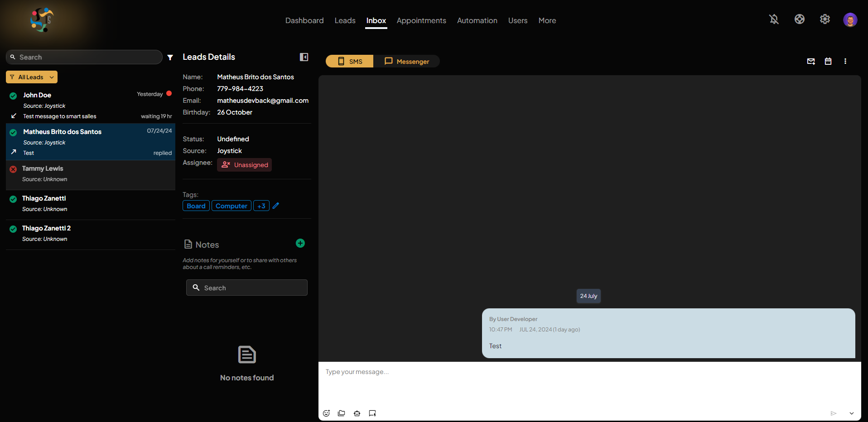Open the three-dot chat options menu

pos(845,62)
